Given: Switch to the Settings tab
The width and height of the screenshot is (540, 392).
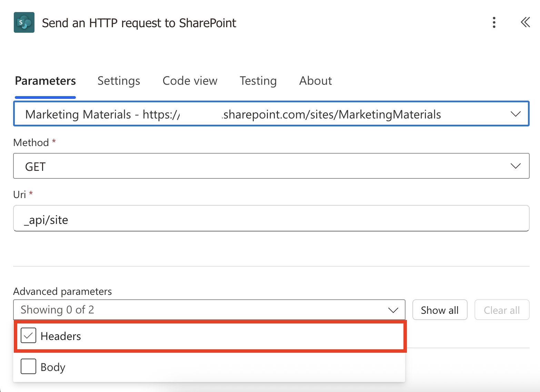Looking at the screenshot, I should pos(119,81).
